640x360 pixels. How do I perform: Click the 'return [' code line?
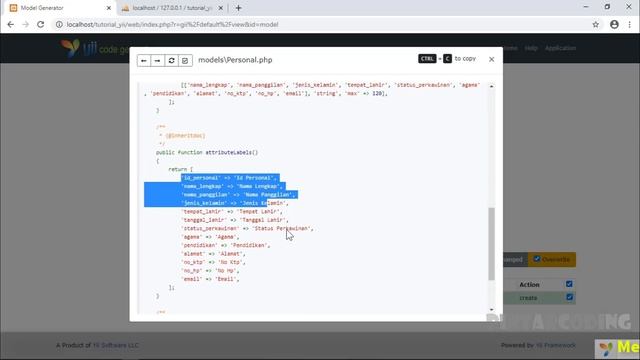pyautogui.click(x=180, y=169)
